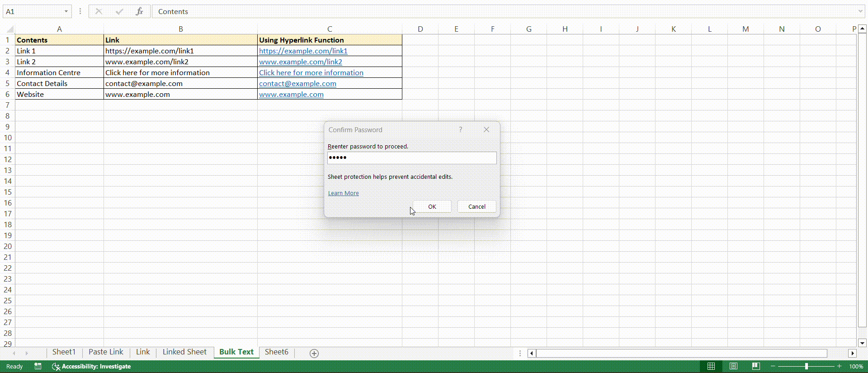Click the tab bar resize dots handle
Viewport: 868px width, 373px height.
coord(520,353)
